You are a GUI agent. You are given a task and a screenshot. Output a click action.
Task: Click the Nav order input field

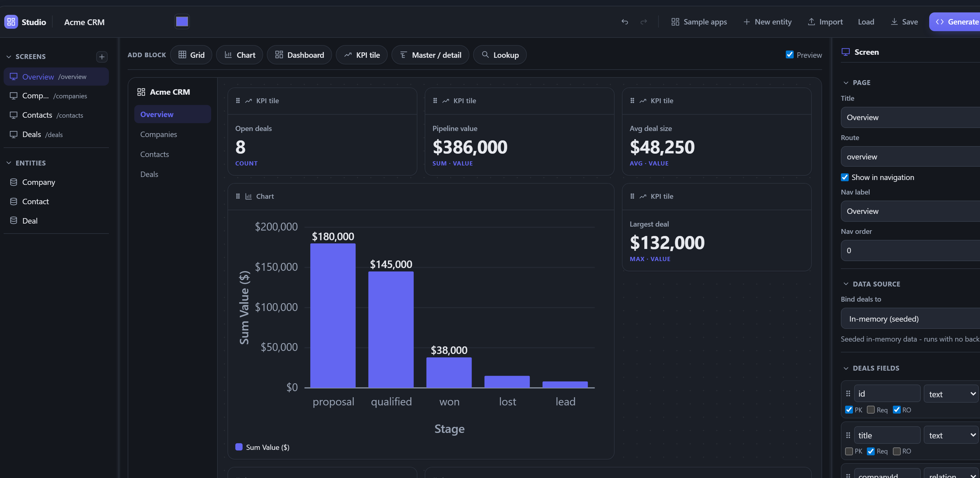(910, 250)
